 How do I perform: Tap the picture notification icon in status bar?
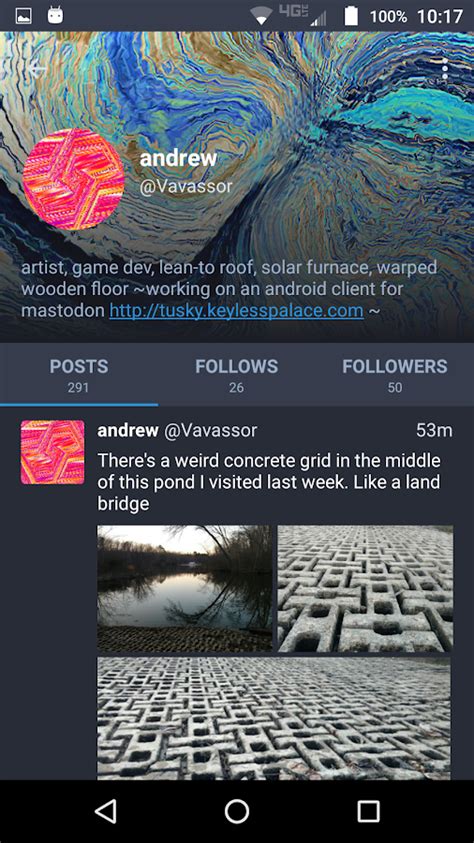click(23, 16)
